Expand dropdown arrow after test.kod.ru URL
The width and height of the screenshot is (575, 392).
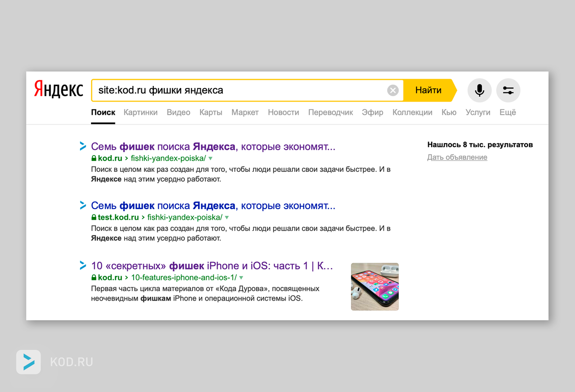point(227,218)
